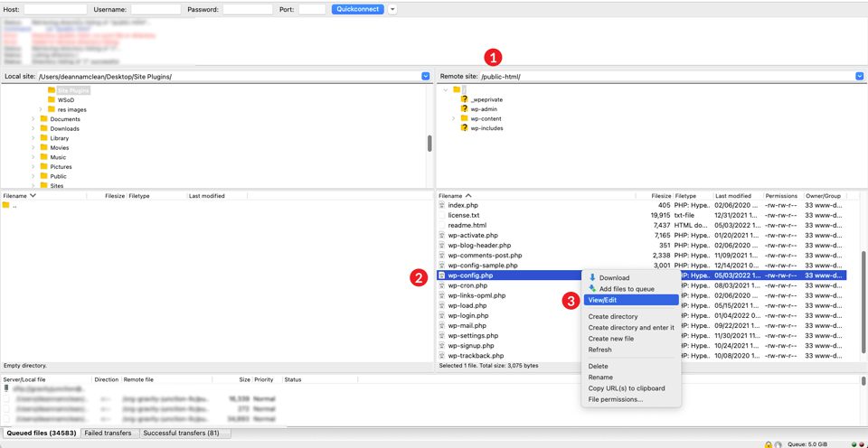This screenshot has height=448, width=868.
Task: Click the Download icon in context menu
Action: [592, 278]
